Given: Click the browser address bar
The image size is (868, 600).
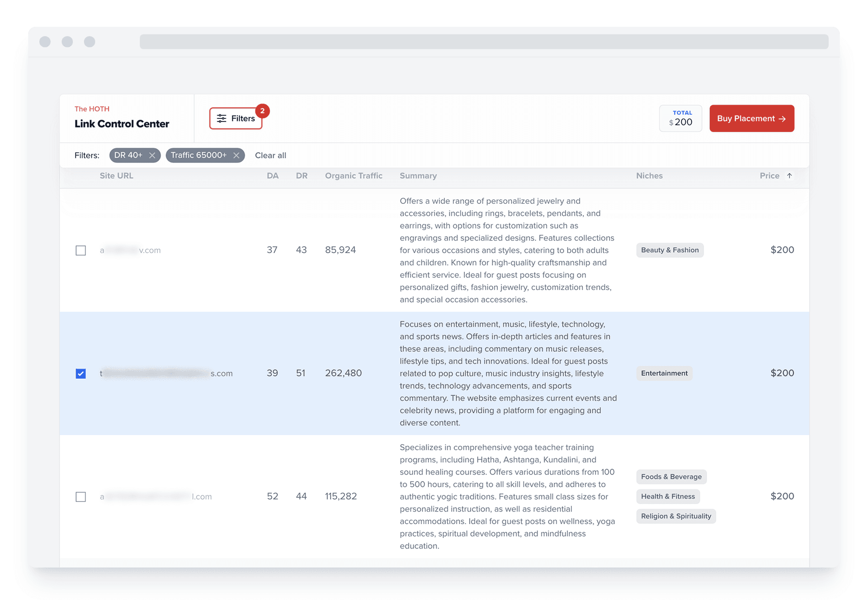Looking at the screenshot, I should coord(484,42).
